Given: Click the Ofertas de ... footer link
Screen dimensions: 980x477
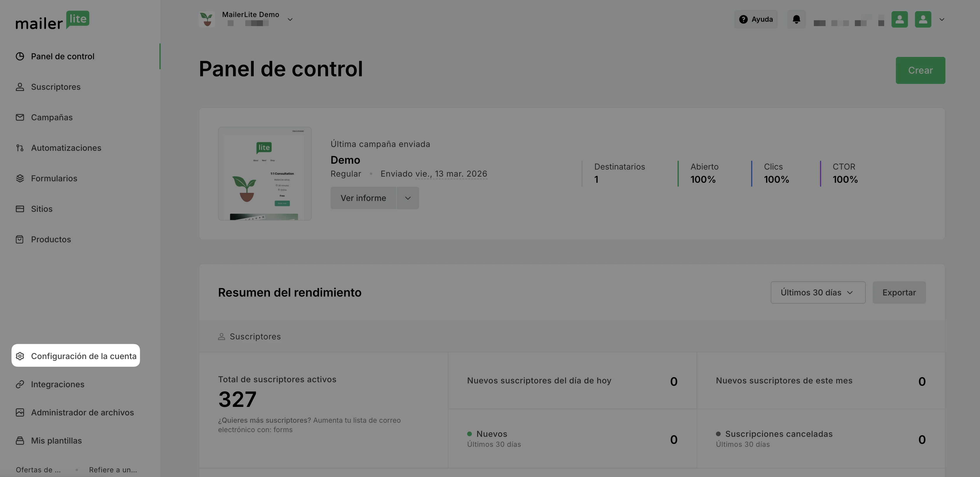Looking at the screenshot, I should [38, 470].
